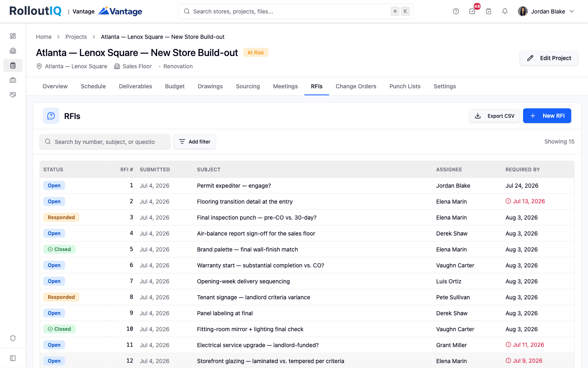The height and width of the screenshot is (368, 588).
Task: Open the handshake vendors icon in sidebar
Action: (x=13, y=95)
